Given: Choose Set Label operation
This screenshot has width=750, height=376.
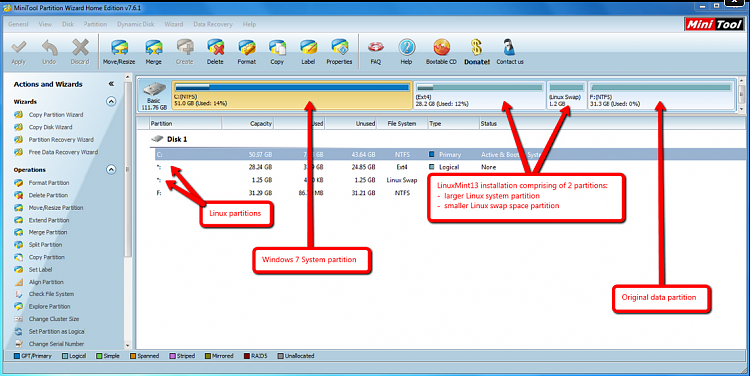Looking at the screenshot, I should pos(40,269).
